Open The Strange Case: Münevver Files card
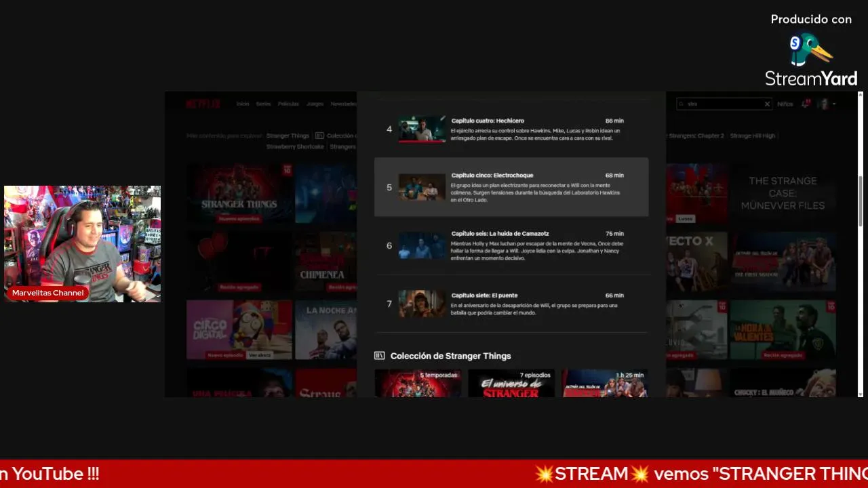 coord(783,193)
